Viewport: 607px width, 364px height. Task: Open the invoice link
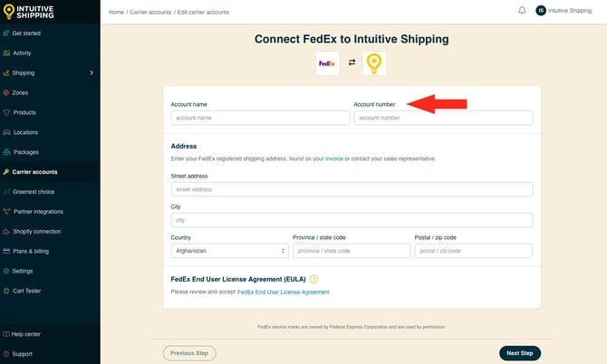334,158
